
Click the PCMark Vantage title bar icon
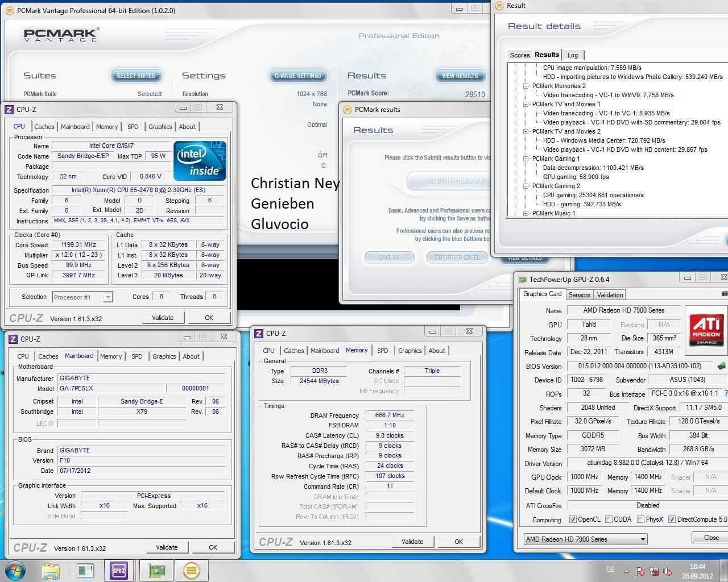point(10,10)
